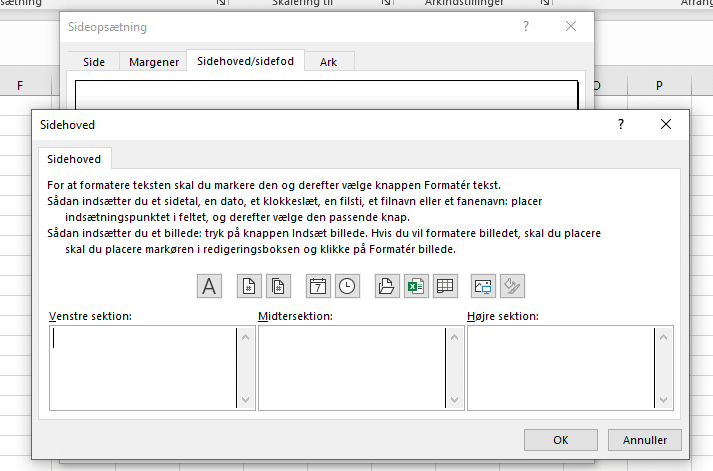Insert sheet name with grid icon
Screen dimensions: 713x471
click(x=443, y=286)
